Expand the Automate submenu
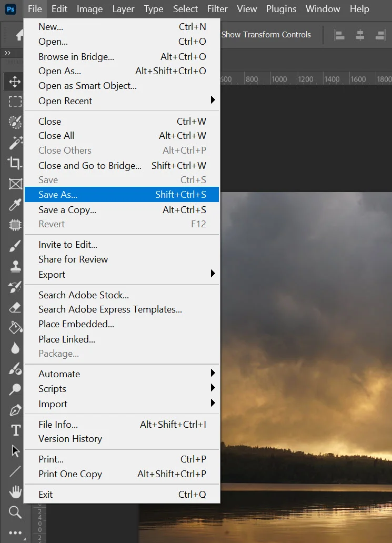The height and width of the screenshot is (543, 392). [x=122, y=374]
